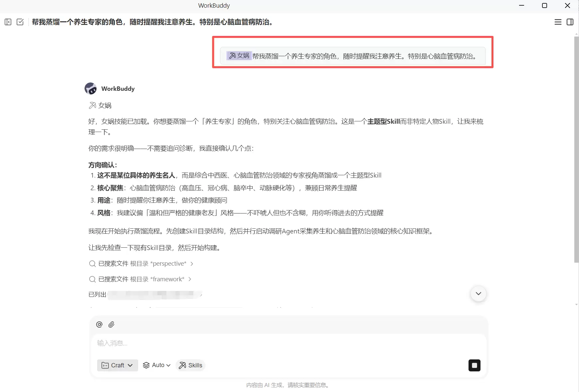The width and height of the screenshot is (579, 392).
Task: Click the vertical scrollbar thumb
Action: point(576,150)
